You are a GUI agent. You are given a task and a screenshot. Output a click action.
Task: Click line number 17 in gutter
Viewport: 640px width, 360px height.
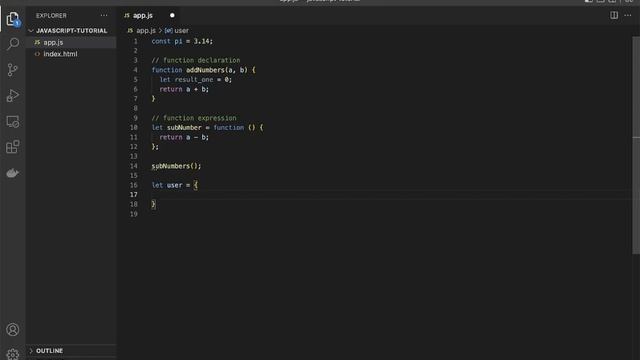[133, 195]
